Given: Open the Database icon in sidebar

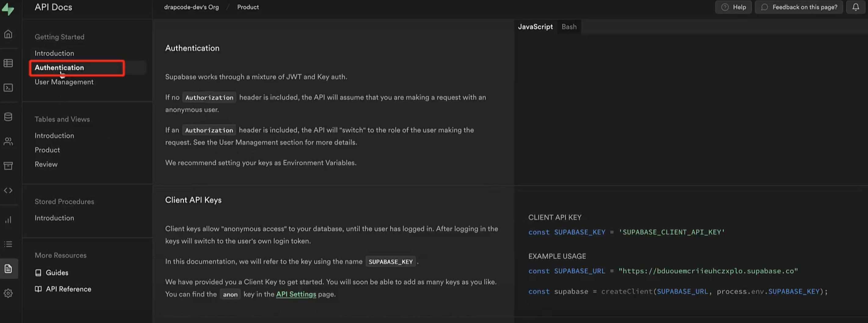Looking at the screenshot, I should [x=8, y=117].
